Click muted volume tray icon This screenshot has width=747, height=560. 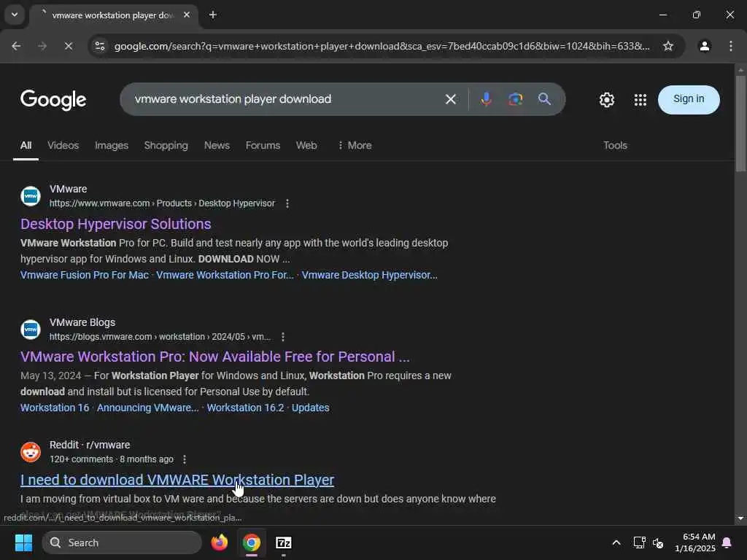(x=658, y=542)
